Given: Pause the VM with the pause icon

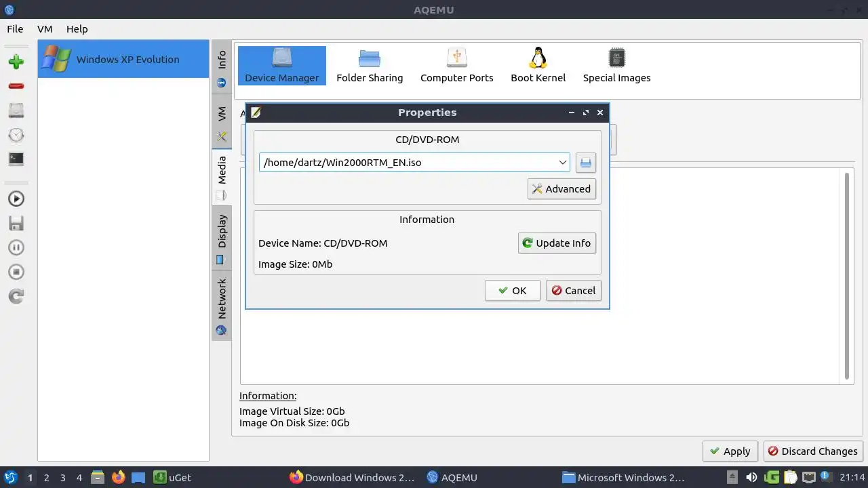Looking at the screenshot, I should click(x=16, y=247).
